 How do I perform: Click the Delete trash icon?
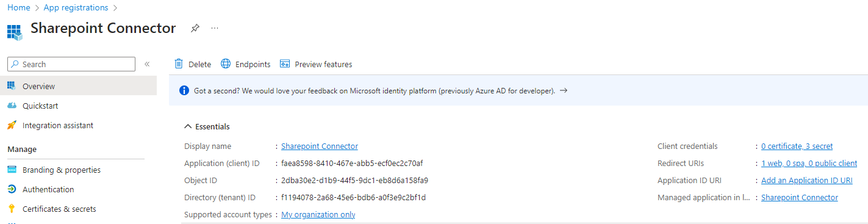[179, 63]
